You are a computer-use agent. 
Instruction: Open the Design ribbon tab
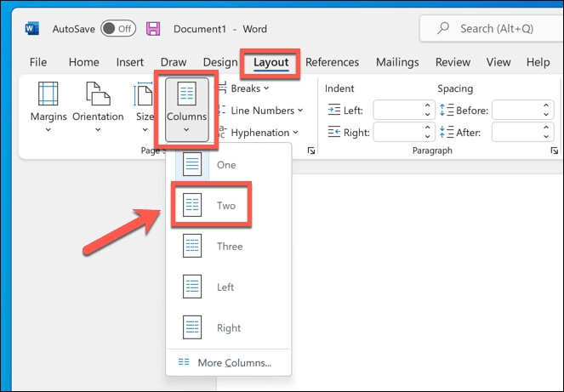point(220,62)
